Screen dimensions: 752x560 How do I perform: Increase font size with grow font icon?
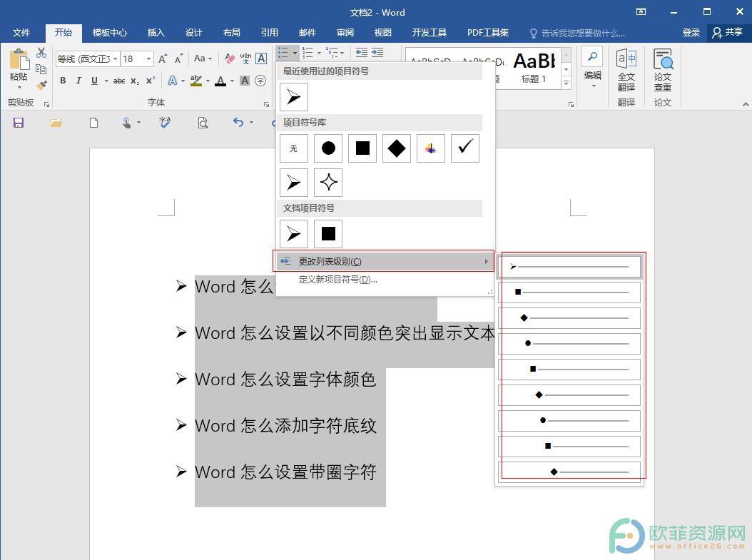click(163, 58)
